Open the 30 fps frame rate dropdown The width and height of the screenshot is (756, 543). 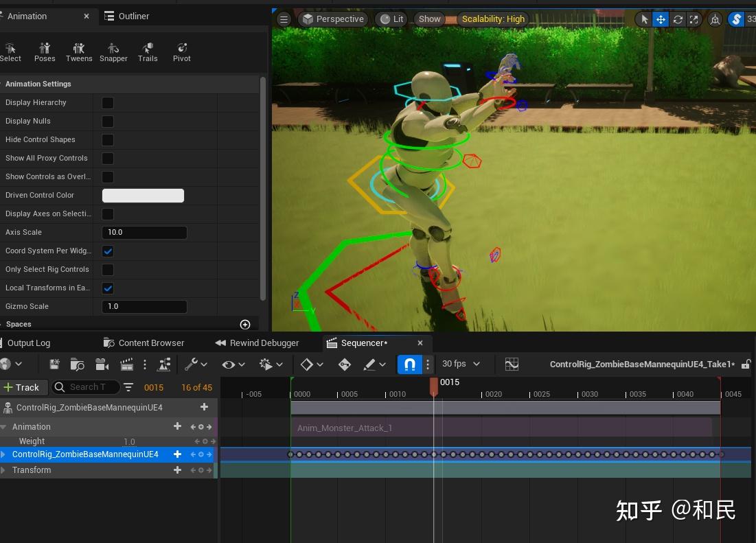[461, 365]
